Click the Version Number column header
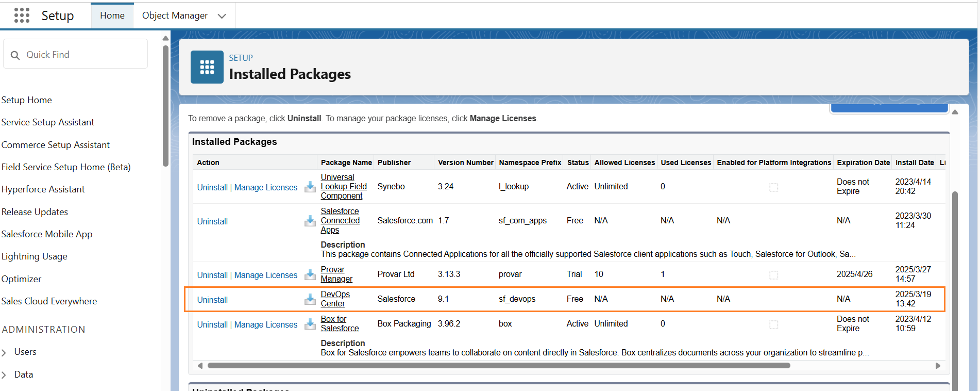The height and width of the screenshot is (391, 980). tap(466, 162)
